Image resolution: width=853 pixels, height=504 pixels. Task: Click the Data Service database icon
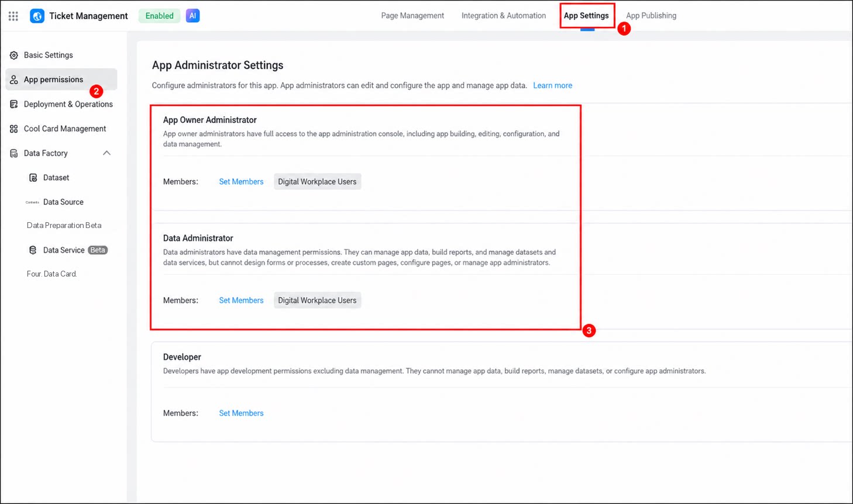click(x=33, y=250)
